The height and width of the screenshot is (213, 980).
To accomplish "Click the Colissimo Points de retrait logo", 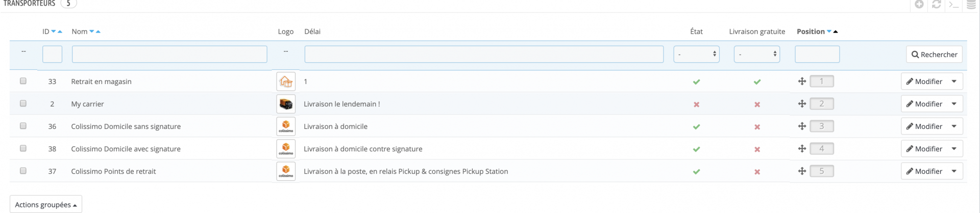I will [286, 171].
